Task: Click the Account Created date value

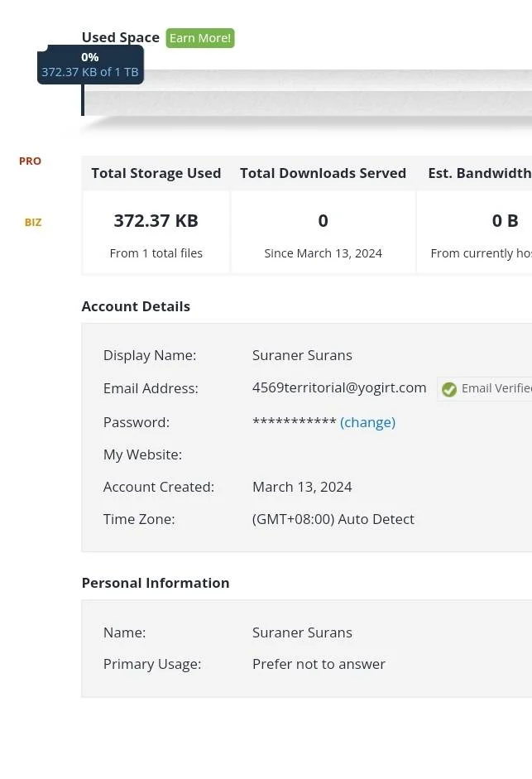Action: [302, 487]
